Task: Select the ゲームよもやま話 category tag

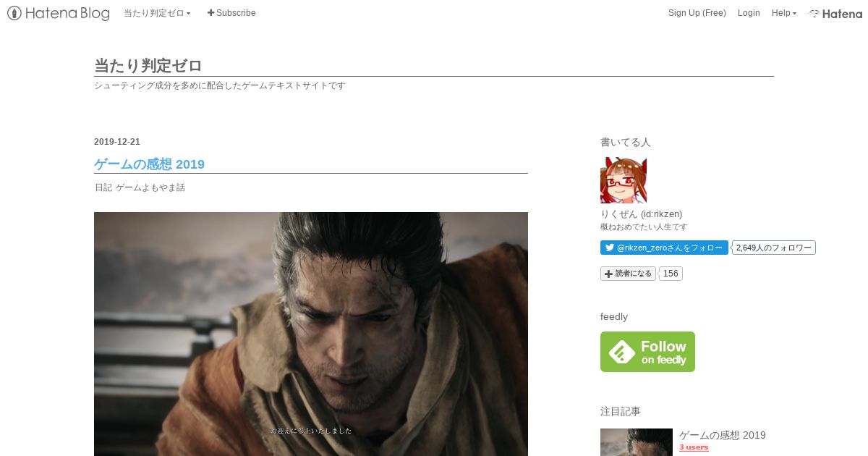Action: (150, 187)
